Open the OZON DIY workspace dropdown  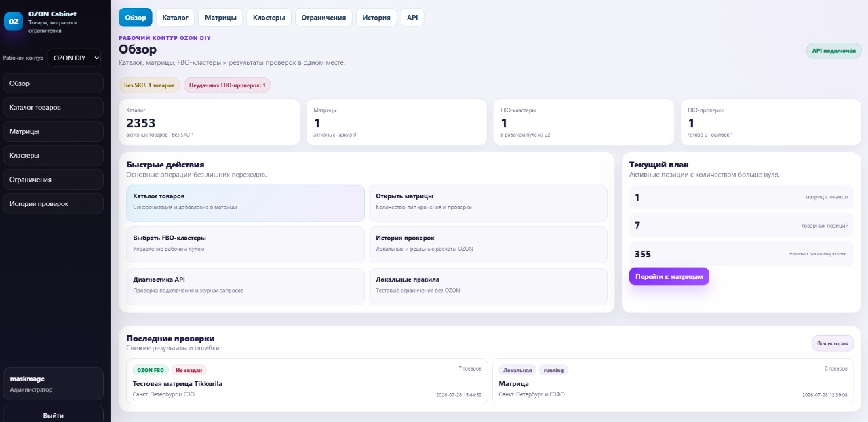pyautogui.click(x=74, y=58)
